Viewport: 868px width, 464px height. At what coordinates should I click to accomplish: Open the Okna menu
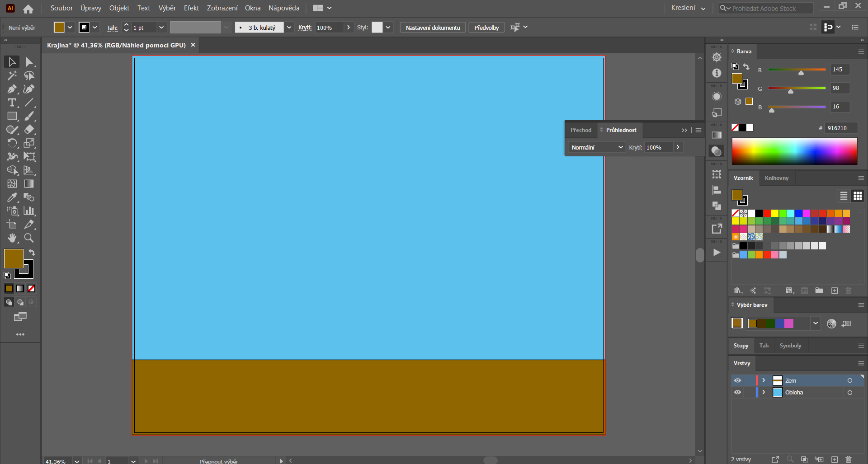click(253, 8)
